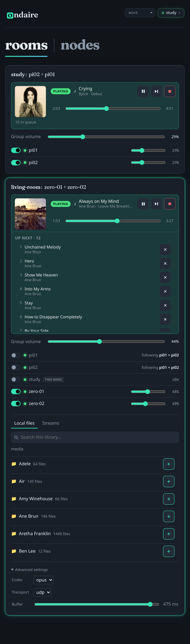Click the '10 in queue' text
Screen dimensions: 190x644
tap(26, 122)
